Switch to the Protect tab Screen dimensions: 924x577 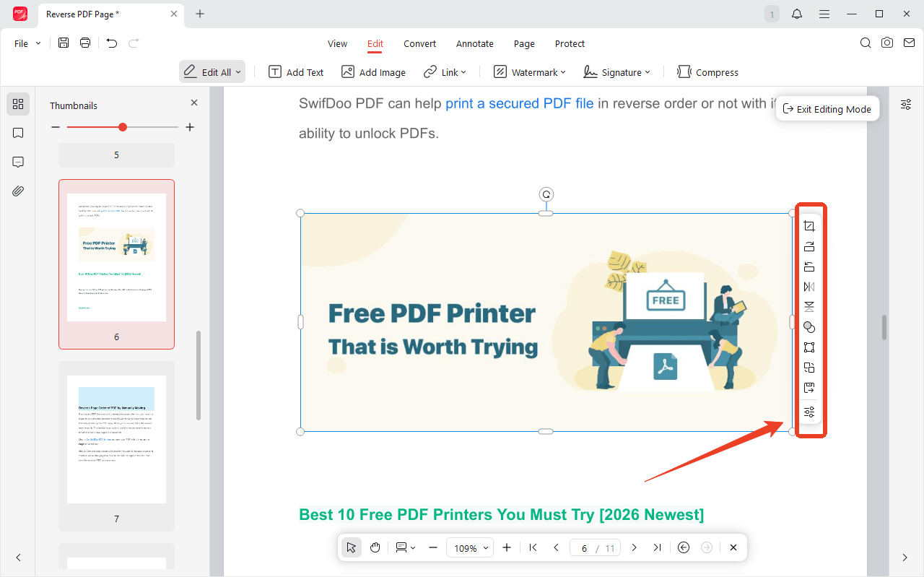(x=570, y=43)
